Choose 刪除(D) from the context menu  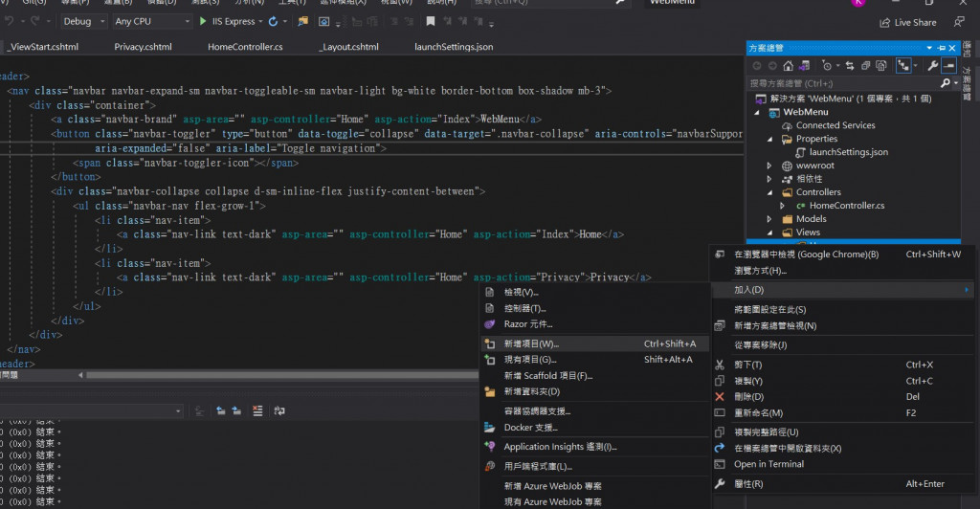[842, 397]
